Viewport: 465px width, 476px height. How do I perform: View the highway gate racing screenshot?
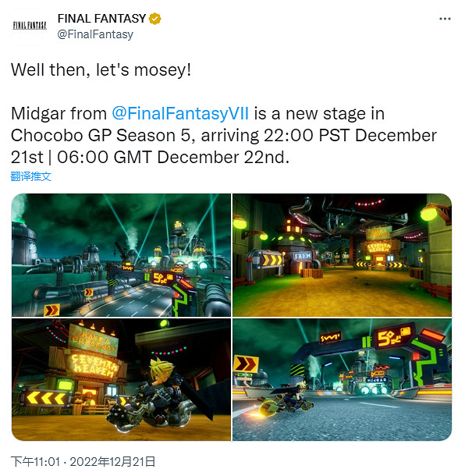(342, 379)
